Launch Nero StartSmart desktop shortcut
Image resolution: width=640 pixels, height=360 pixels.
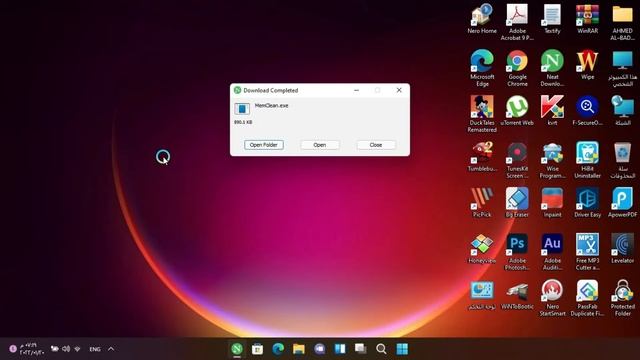pos(552,297)
